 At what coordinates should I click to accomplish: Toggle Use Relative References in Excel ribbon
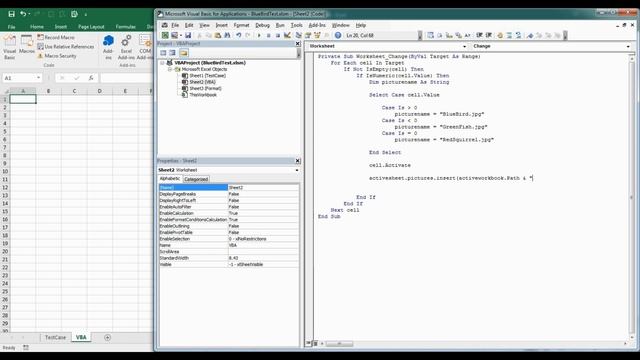66,47
